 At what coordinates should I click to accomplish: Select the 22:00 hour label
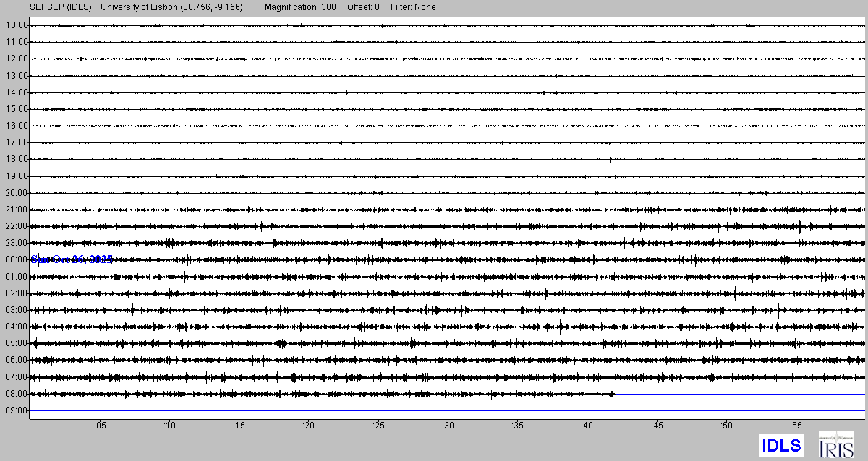pyautogui.click(x=16, y=226)
